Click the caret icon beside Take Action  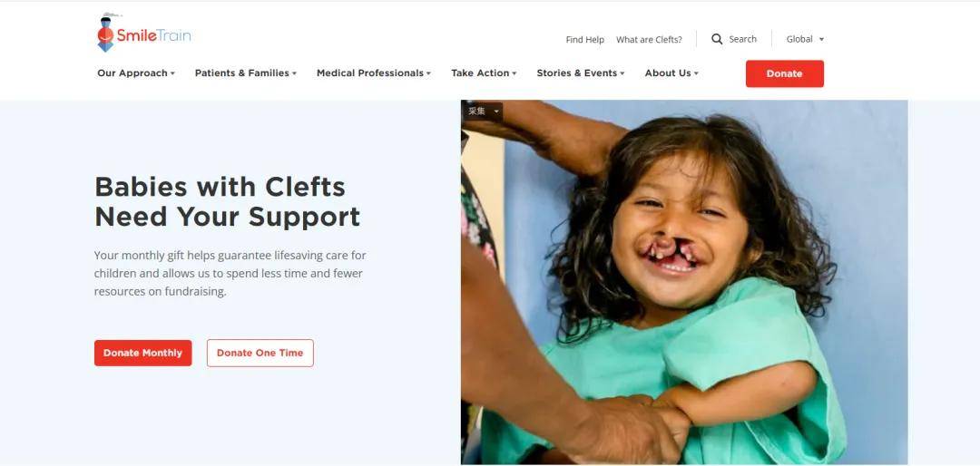[514, 73]
